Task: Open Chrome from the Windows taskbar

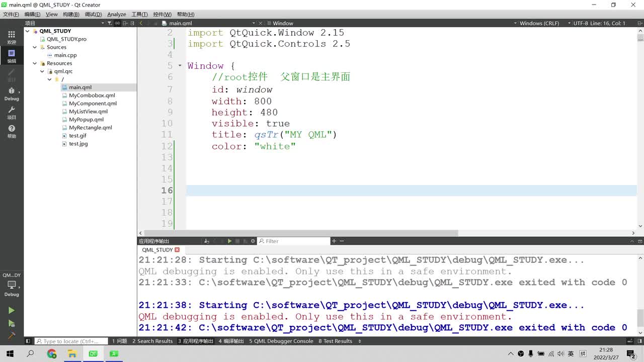Action: click(52, 354)
